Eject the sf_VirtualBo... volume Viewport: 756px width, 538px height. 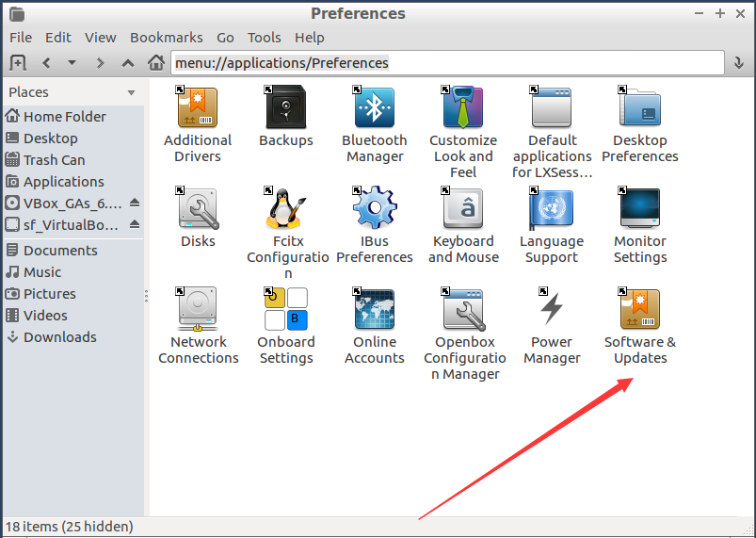(x=135, y=225)
